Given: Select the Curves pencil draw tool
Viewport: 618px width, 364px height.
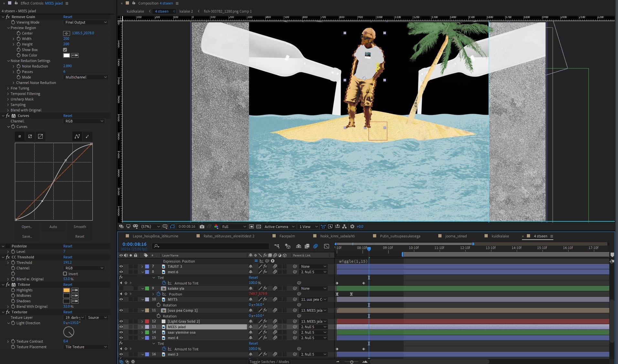Looking at the screenshot, I should coord(87,137).
